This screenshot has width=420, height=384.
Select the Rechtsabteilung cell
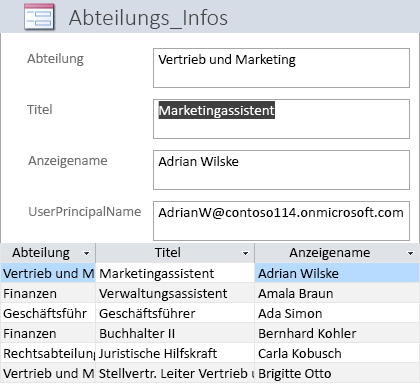[x=48, y=353]
